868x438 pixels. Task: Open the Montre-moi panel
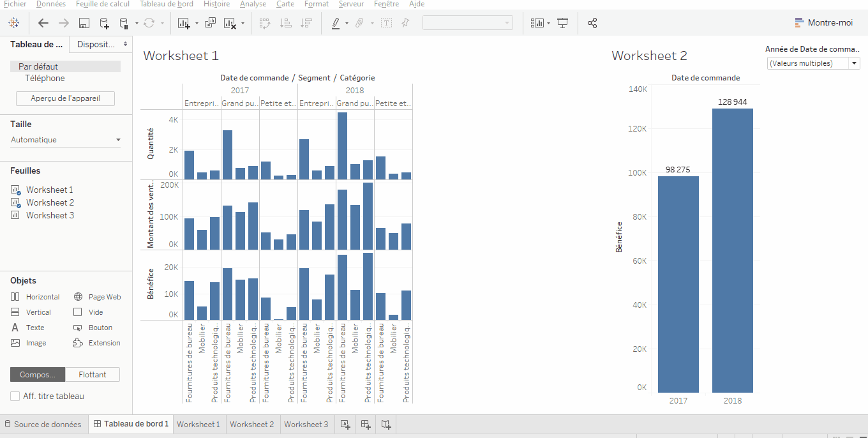824,22
